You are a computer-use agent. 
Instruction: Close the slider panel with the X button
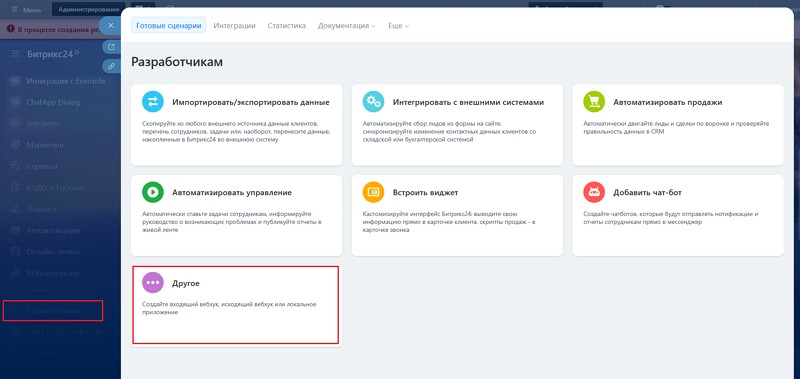click(x=111, y=26)
